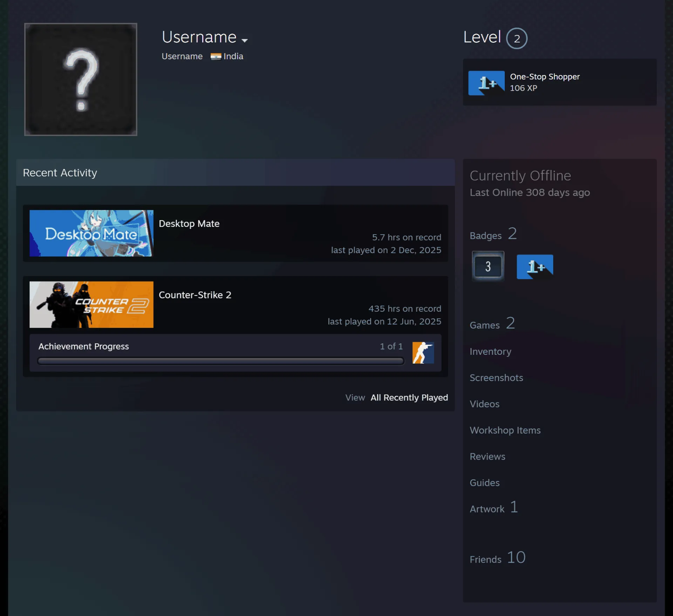Click '1 of 1' achievement count

coord(391,346)
